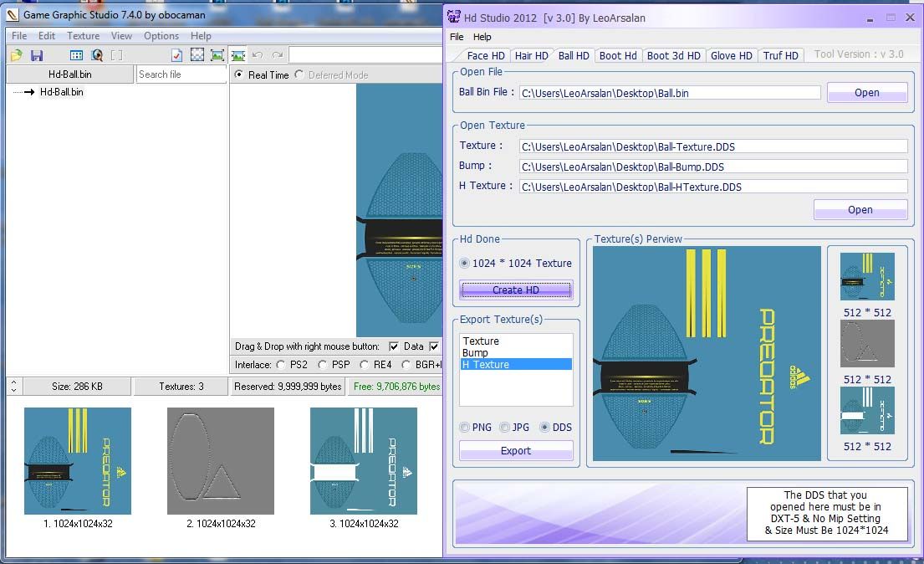Click the save floppy disk icon
The width and height of the screenshot is (924, 564).
(37, 55)
